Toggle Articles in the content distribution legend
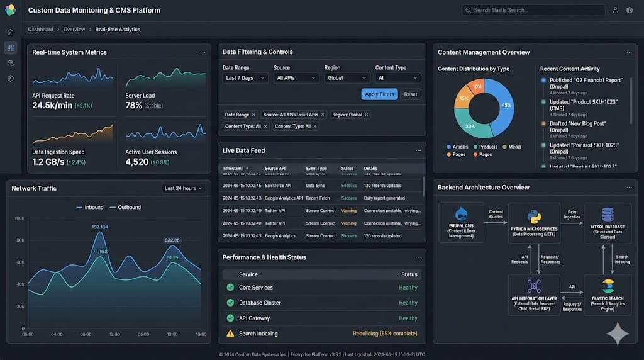This screenshot has width=644, height=360. click(457, 147)
